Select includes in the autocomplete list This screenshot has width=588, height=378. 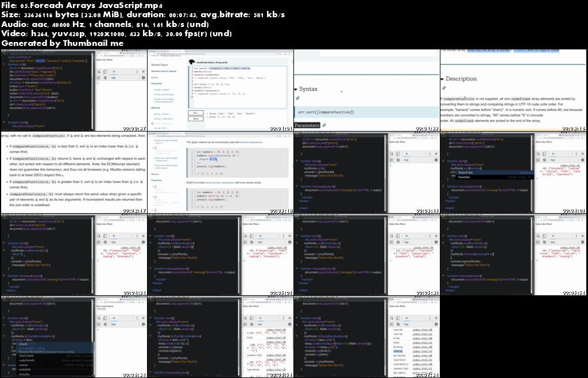56,374
